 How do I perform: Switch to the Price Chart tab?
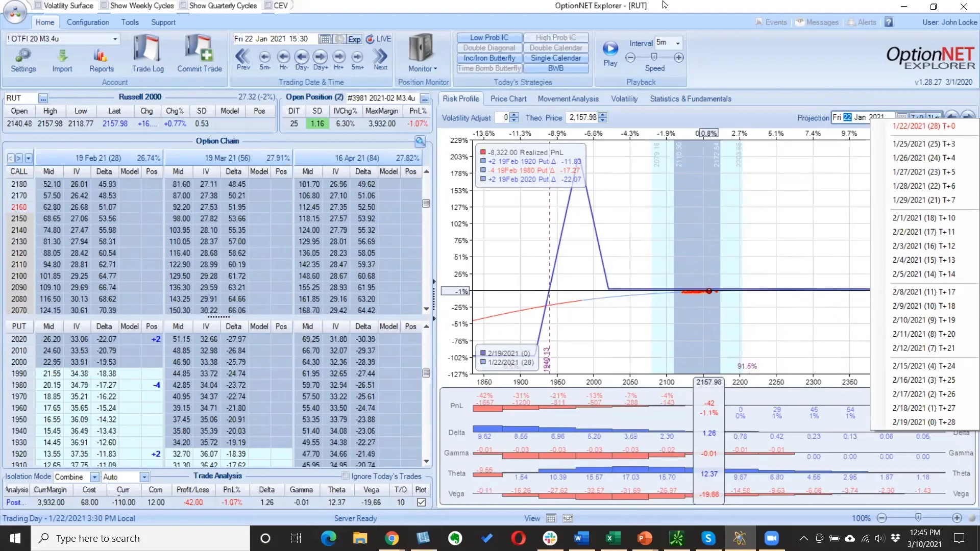pyautogui.click(x=508, y=99)
